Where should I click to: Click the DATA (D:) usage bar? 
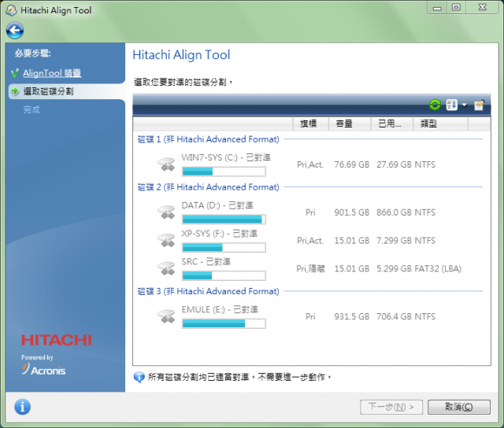pos(224,220)
